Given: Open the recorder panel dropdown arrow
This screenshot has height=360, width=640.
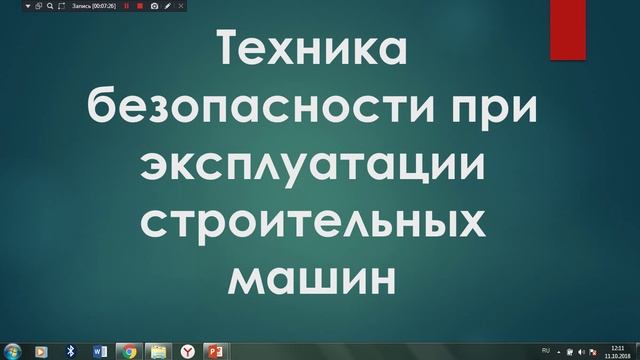Looking at the screenshot, I should [28, 6].
